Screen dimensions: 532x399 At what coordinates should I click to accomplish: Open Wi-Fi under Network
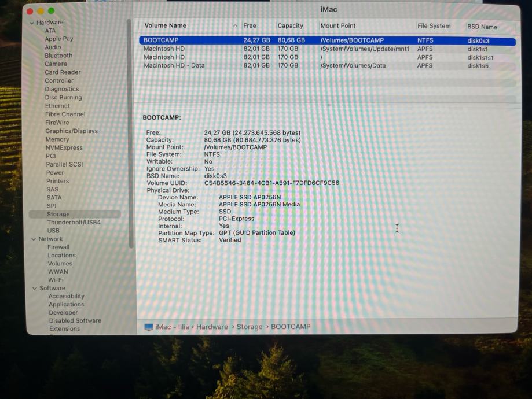56,280
